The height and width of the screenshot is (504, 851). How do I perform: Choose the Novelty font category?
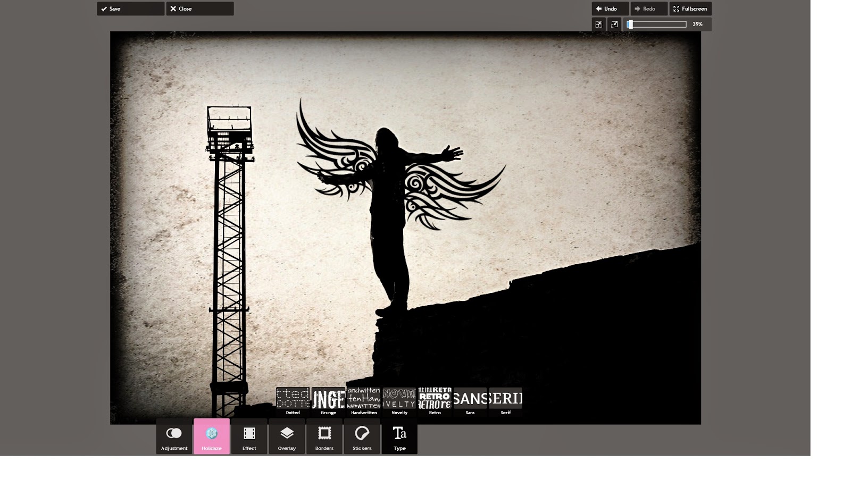click(399, 401)
